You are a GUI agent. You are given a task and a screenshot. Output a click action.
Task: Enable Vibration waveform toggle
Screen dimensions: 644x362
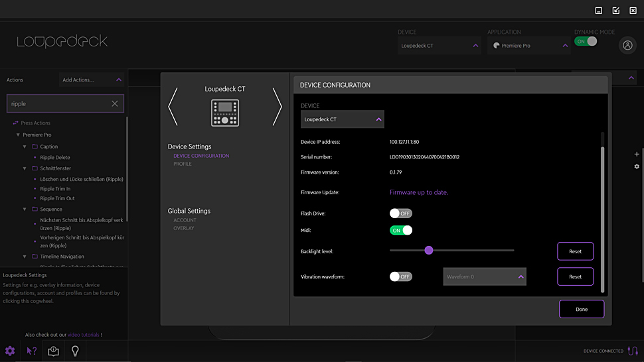coord(401,276)
